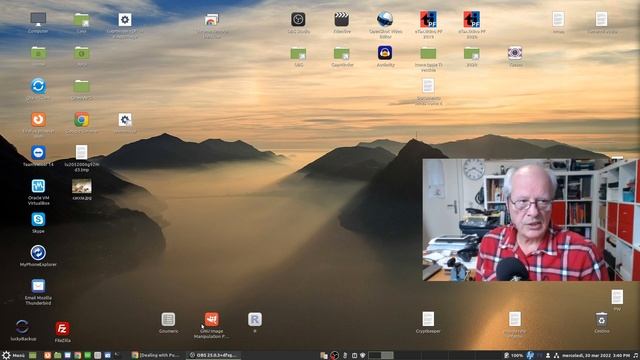Open the orange circular-arrow app icon

(x=38, y=120)
